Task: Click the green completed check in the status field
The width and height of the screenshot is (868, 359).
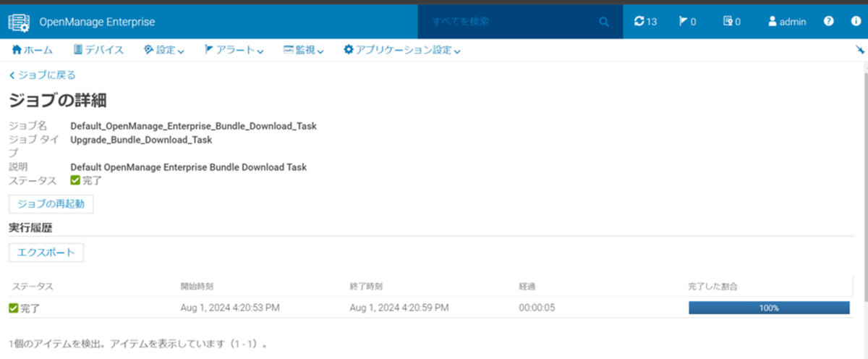Action: click(x=75, y=180)
